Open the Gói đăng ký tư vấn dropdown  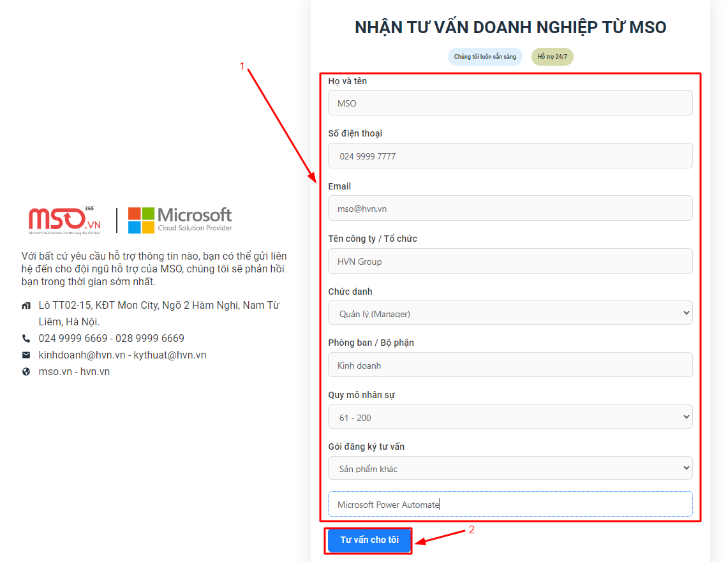[510, 468]
